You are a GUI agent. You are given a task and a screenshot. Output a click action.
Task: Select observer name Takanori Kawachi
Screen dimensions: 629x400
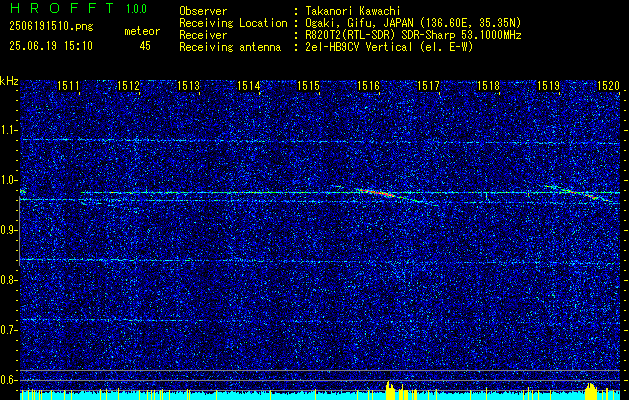point(352,11)
